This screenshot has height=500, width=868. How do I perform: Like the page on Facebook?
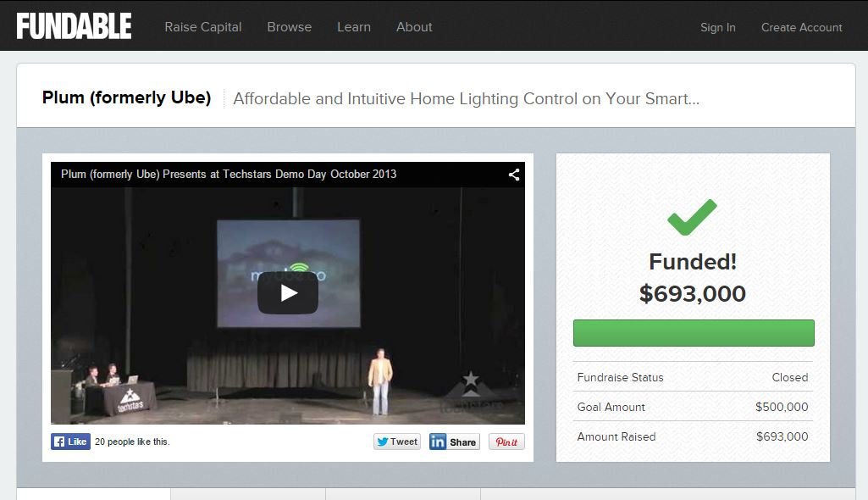[x=70, y=442]
